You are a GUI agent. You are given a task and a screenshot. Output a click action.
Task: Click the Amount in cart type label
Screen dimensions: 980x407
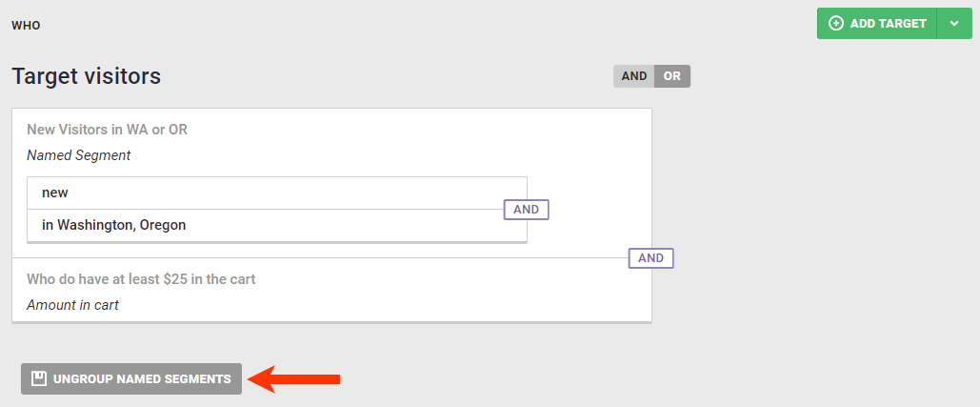point(72,305)
